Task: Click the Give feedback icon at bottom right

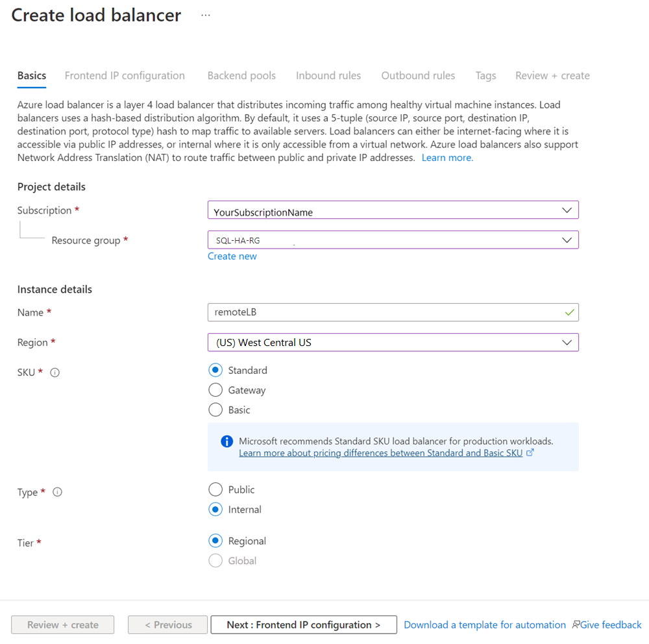Action: coord(575,625)
